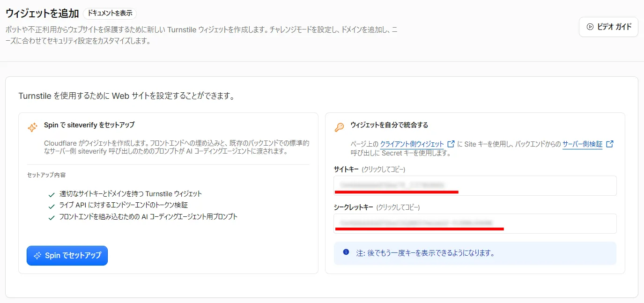Copy the シークレットキー field value
The image size is (644, 303).
475,223
